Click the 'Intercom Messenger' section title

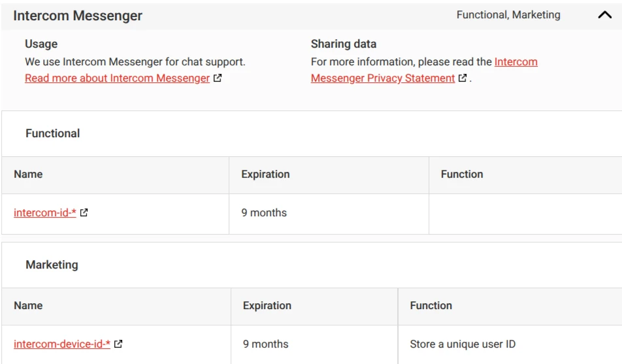pyautogui.click(x=78, y=16)
